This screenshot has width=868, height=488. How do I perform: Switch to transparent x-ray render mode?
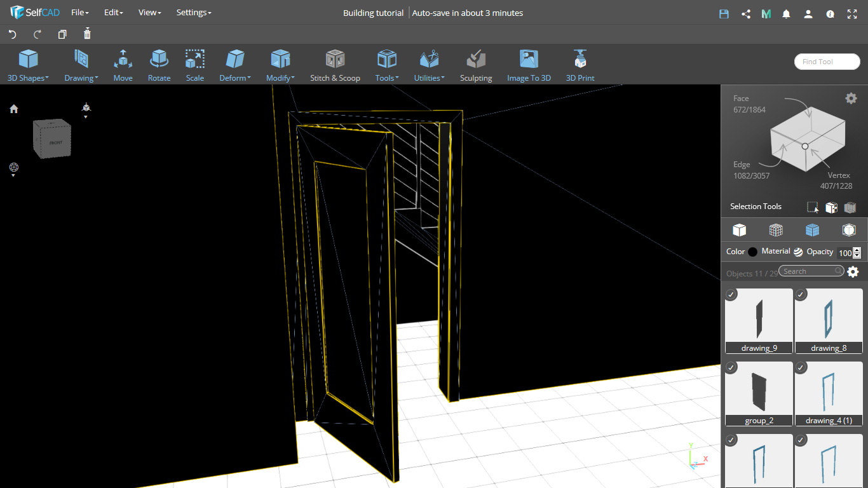click(849, 230)
